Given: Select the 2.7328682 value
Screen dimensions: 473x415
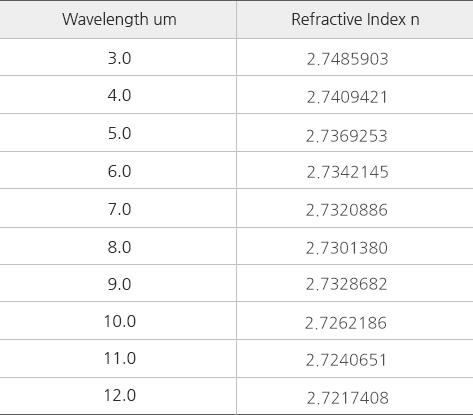Looking at the screenshot, I should point(347,284).
